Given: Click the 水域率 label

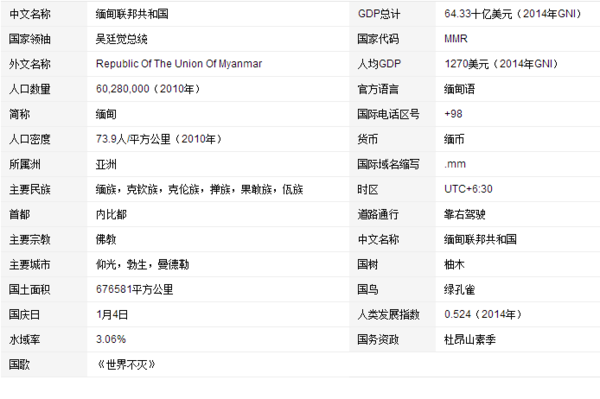Looking at the screenshot, I should pos(24,339).
